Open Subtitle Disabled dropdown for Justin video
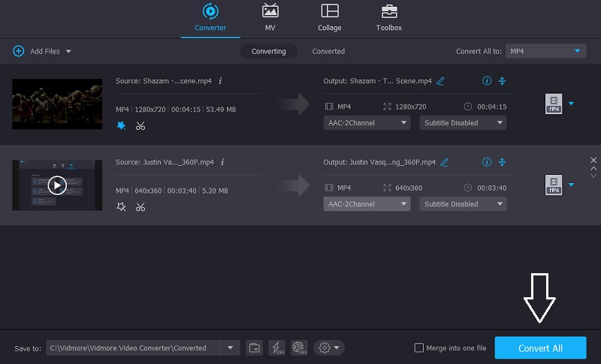 [462, 204]
